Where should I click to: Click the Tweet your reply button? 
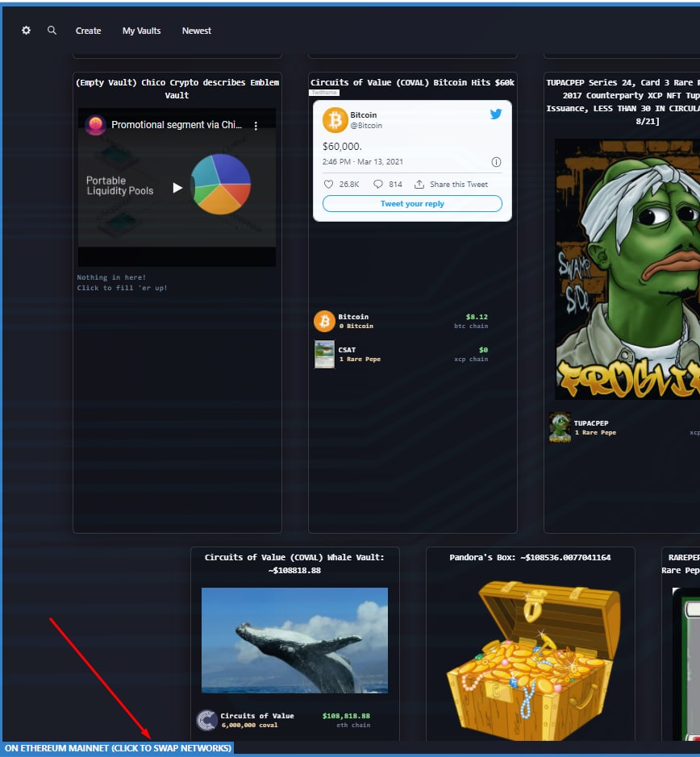pyautogui.click(x=412, y=204)
